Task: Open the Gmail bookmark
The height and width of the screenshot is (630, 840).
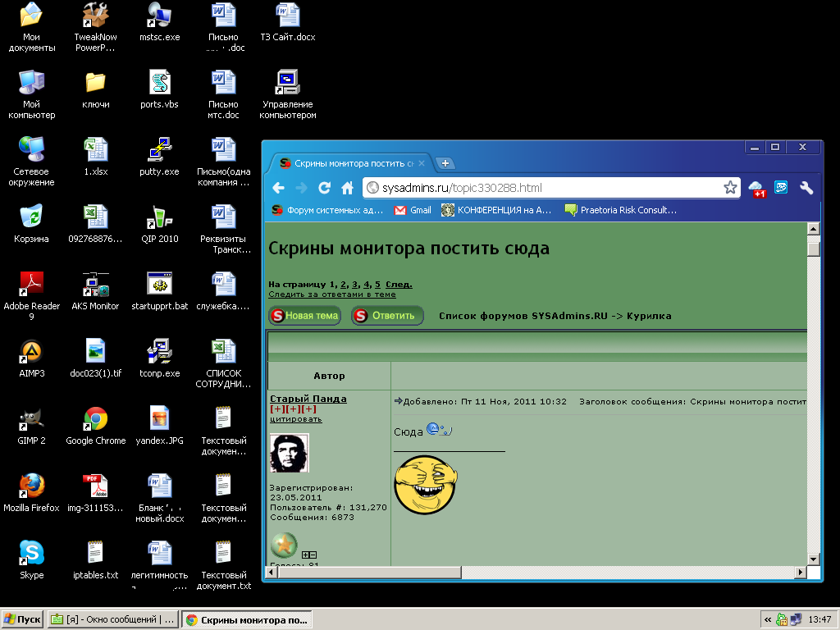Action: [x=413, y=210]
